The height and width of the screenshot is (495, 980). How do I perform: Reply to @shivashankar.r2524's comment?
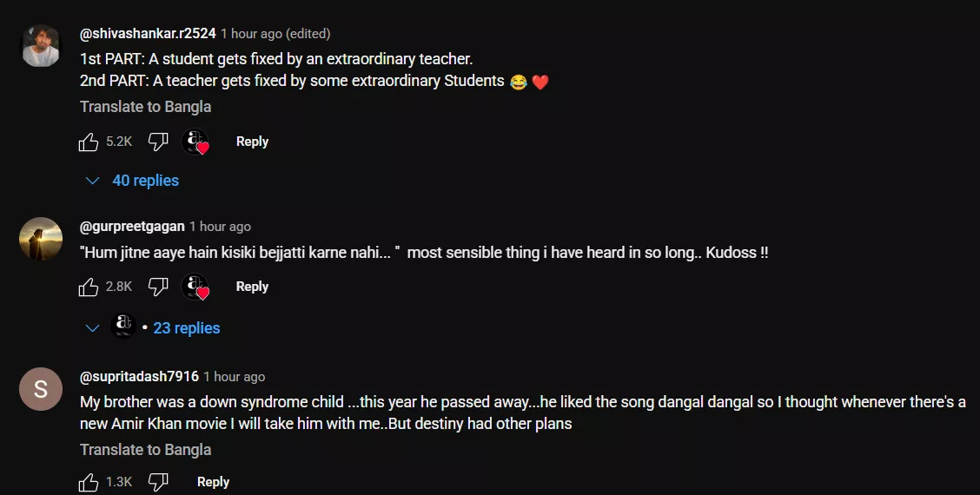click(252, 142)
